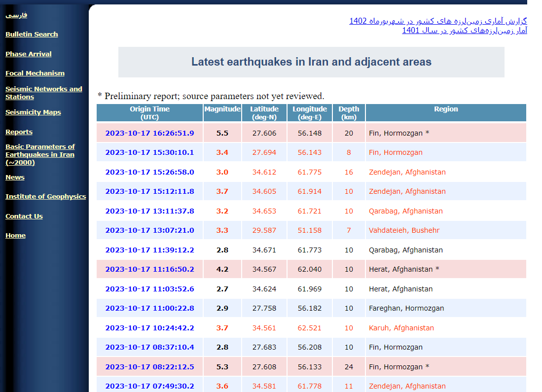
Task: Open the 1401 yearly earthquake statistics link
Action: click(x=464, y=30)
